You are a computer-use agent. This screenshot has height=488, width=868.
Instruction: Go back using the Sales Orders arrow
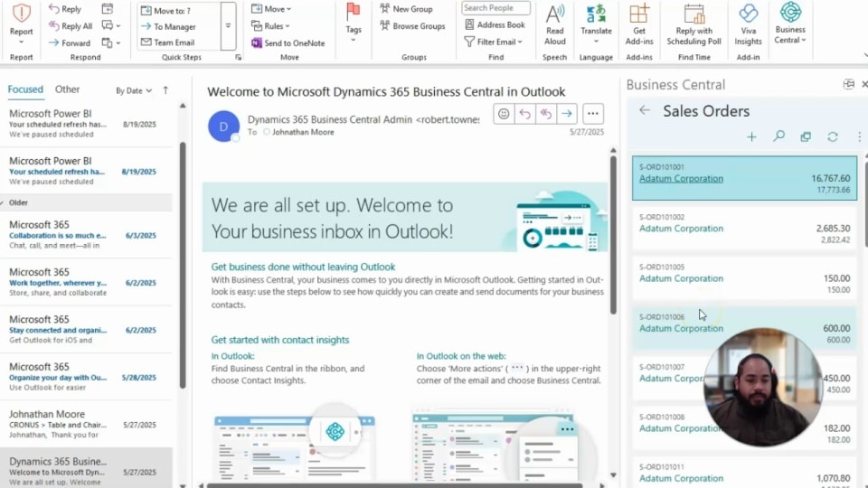645,110
